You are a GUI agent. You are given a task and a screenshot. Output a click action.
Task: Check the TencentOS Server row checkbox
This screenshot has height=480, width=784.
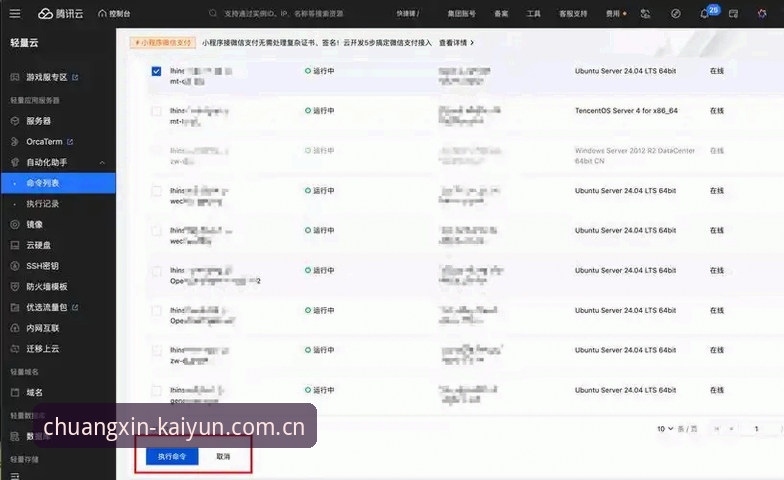pos(156,111)
